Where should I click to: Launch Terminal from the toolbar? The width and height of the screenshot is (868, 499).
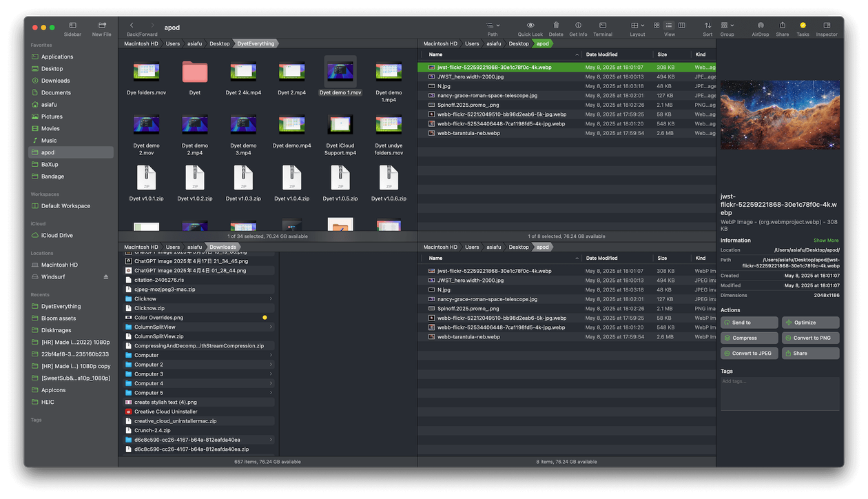[603, 26]
